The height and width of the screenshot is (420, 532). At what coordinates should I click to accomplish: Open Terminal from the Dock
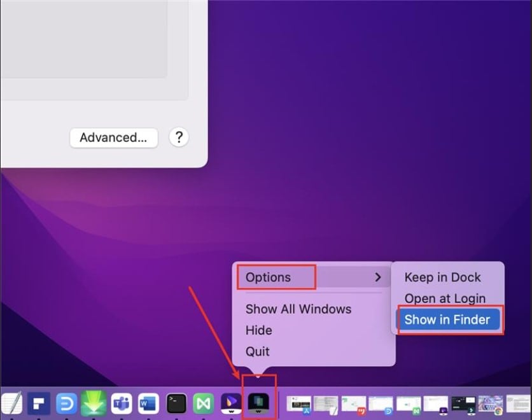coord(176,403)
